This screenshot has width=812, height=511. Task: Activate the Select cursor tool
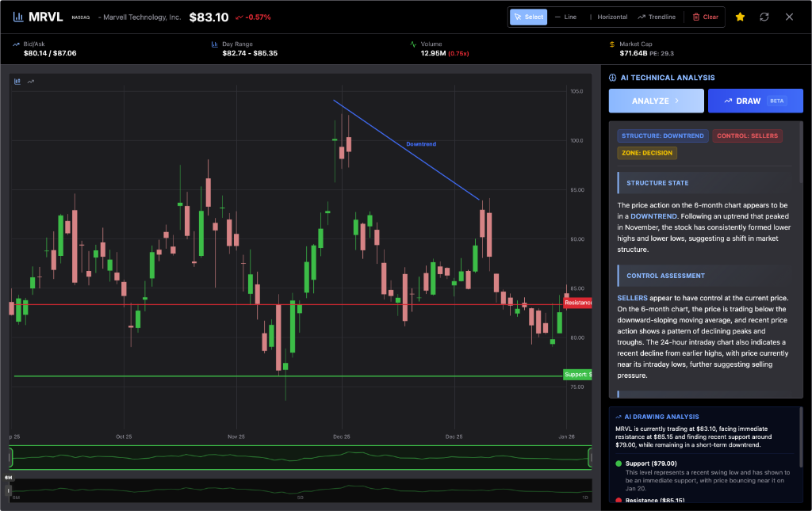click(528, 17)
